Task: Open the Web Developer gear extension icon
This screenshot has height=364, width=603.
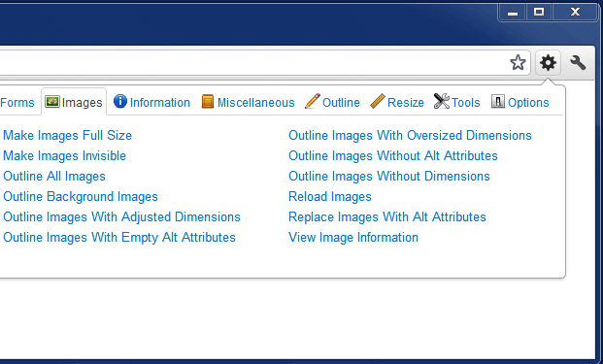Action: click(548, 62)
